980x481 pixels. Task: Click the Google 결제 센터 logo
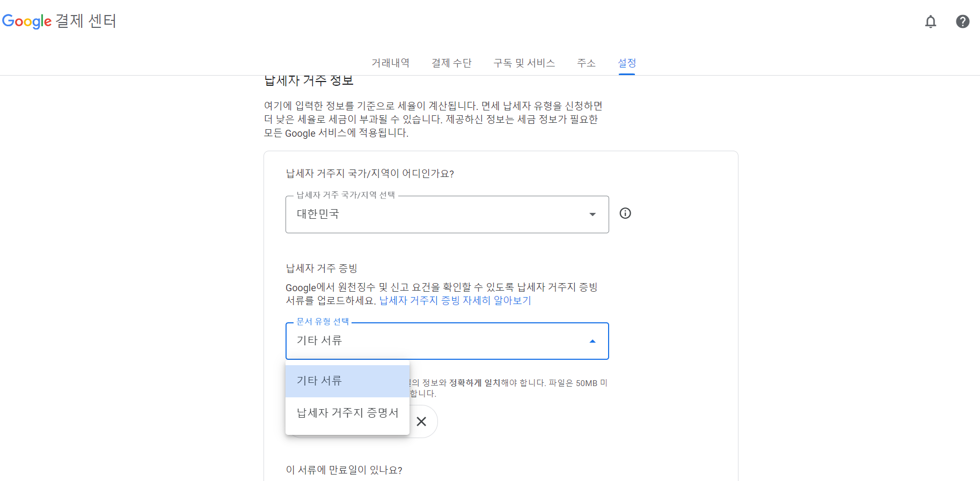59,21
